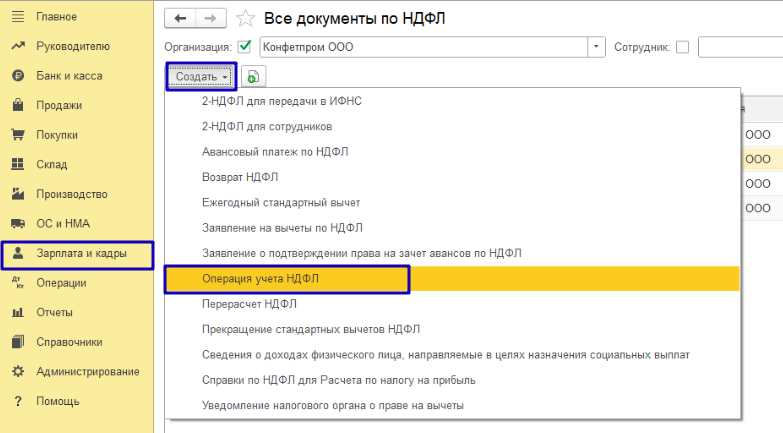Click the Производство factory icon
This screenshot has height=433, width=783.
(18, 194)
